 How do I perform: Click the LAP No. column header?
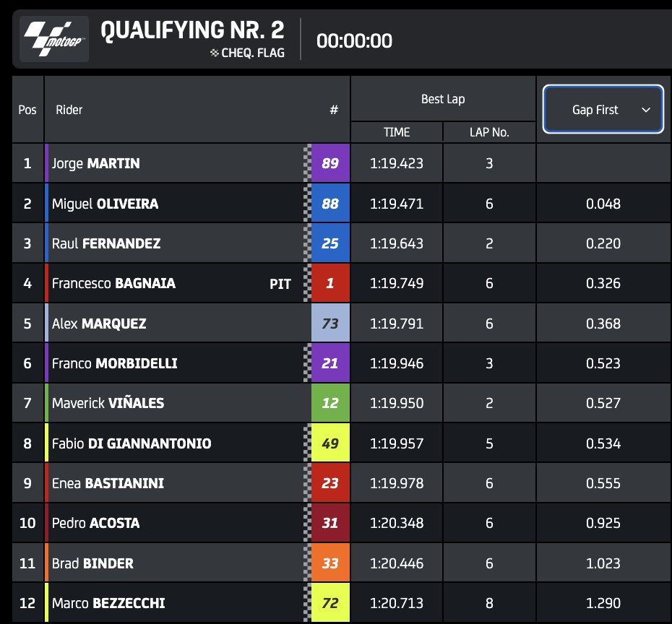[489, 132]
